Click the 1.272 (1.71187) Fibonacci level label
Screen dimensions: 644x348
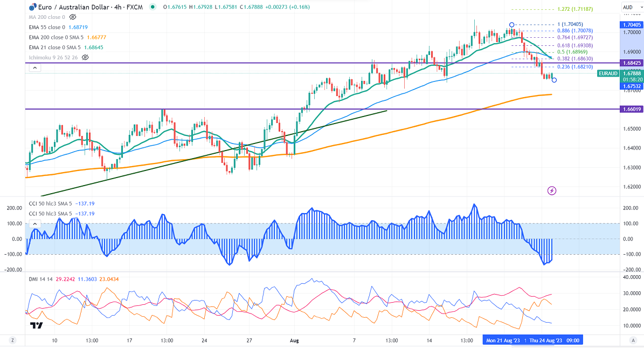575,9
